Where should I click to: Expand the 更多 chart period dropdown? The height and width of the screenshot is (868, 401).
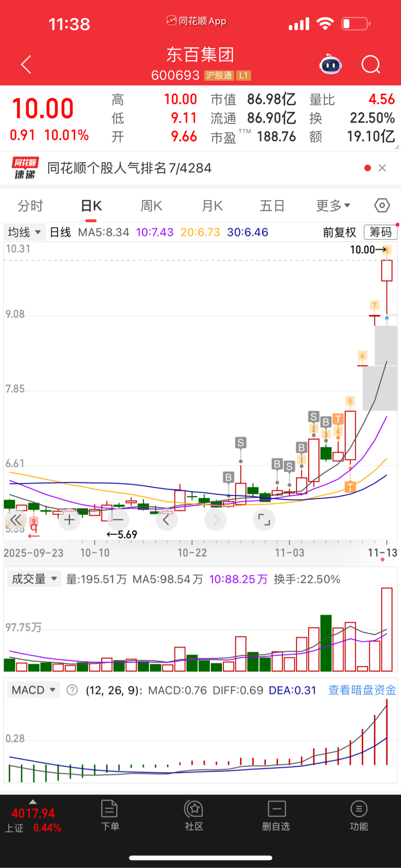333,206
